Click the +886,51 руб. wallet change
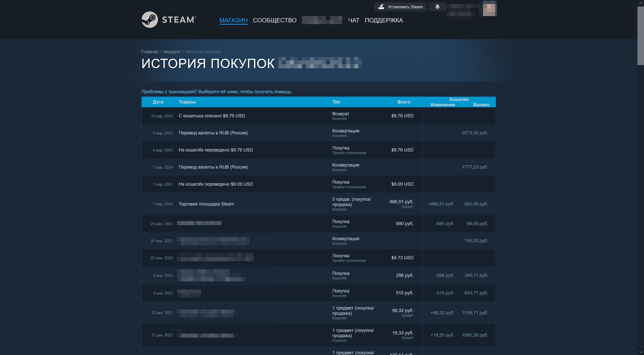 [x=441, y=204]
